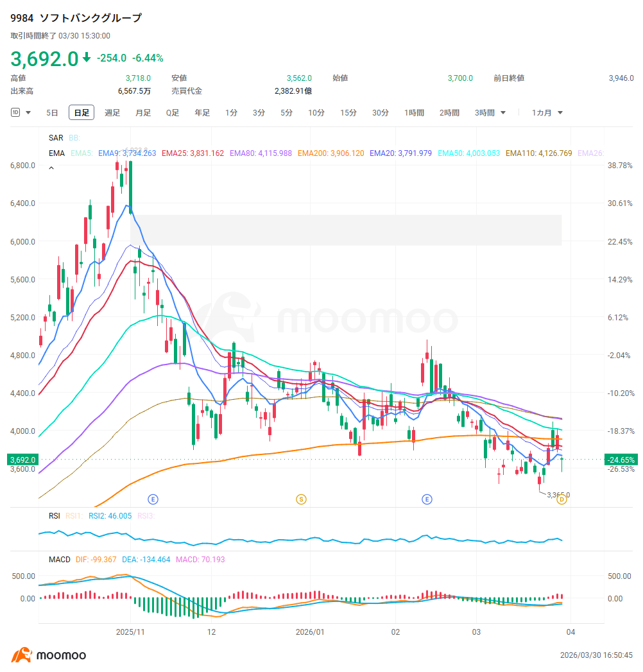
Task: Toggle the RSI2 46.005 label
Action: pyautogui.click(x=110, y=516)
